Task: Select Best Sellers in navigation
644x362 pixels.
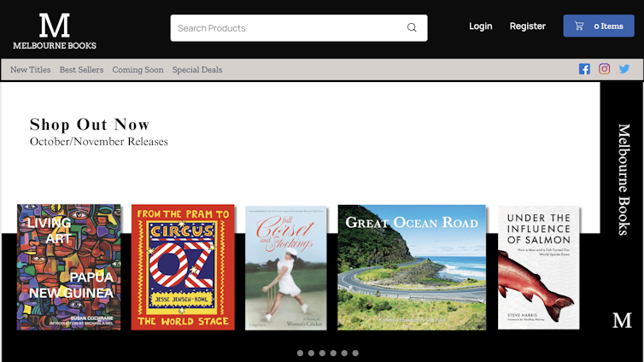Action: [x=81, y=70]
